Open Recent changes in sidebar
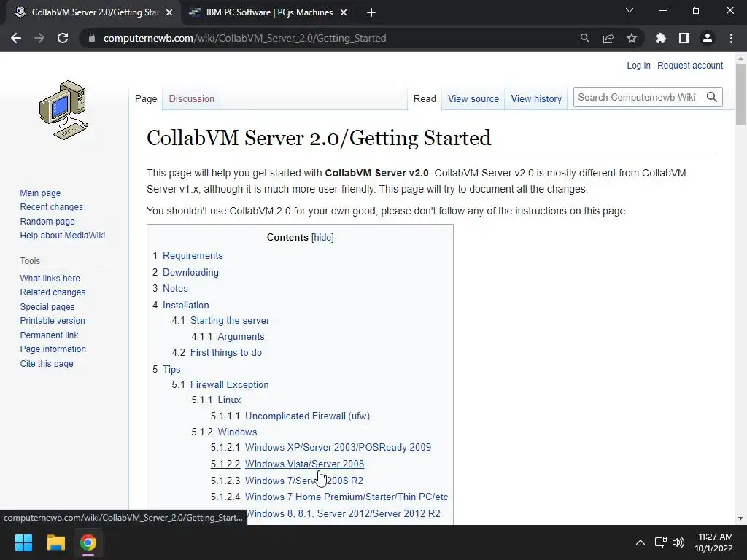Image resolution: width=747 pixels, height=560 pixels. (x=52, y=206)
